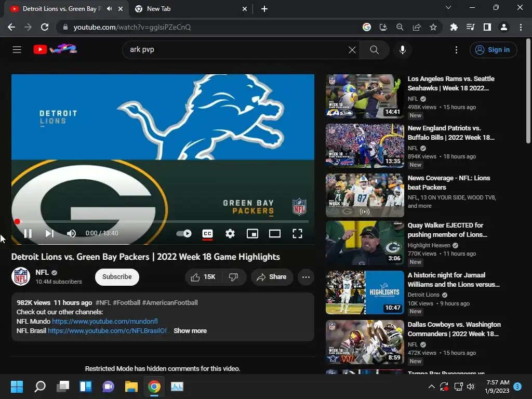Share the video

coord(272,277)
